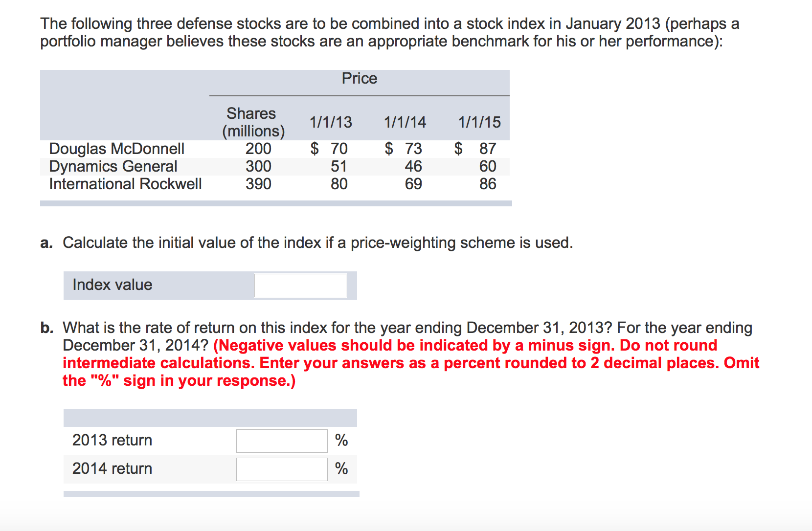
Task: Click the 2013 return label
Action: coord(112,440)
